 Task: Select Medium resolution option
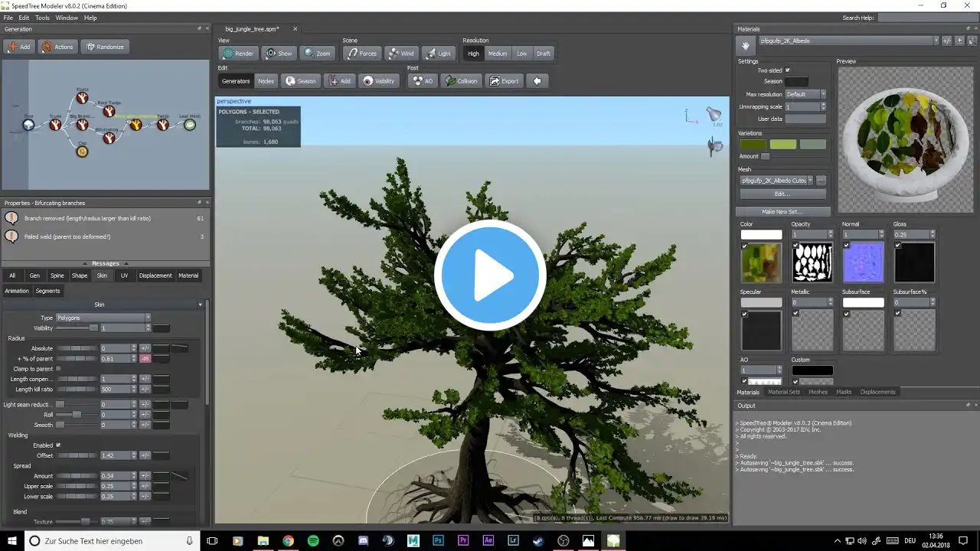point(498,54)
